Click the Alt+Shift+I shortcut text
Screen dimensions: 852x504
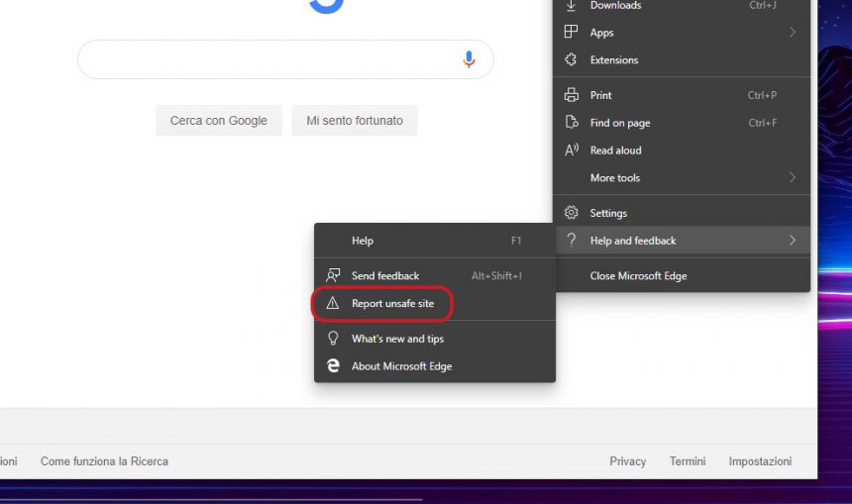[496, 276]
